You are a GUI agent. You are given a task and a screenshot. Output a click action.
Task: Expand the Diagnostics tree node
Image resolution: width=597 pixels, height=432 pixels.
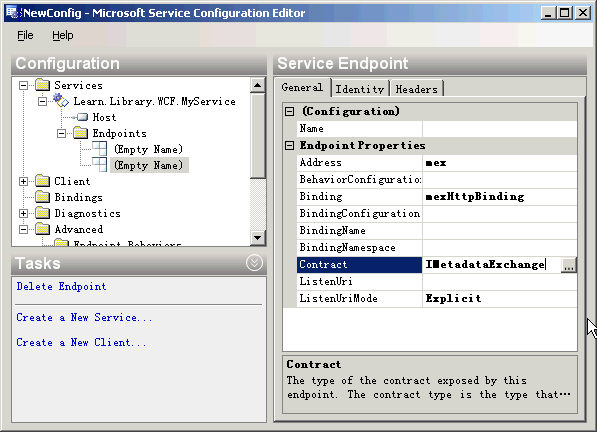tap(24, 213)
